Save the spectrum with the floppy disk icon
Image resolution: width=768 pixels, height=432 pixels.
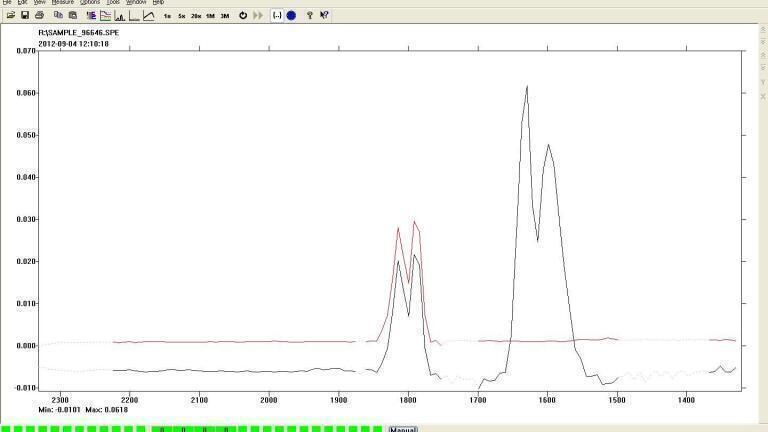[x=25, y=16]
